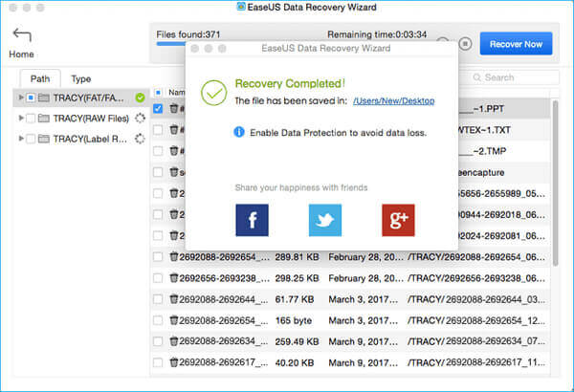This screenshot has width=574, height=392.
Task: Toggle the TRACY(FAT/FA... tree checkbox
Action: coord(31,98)
